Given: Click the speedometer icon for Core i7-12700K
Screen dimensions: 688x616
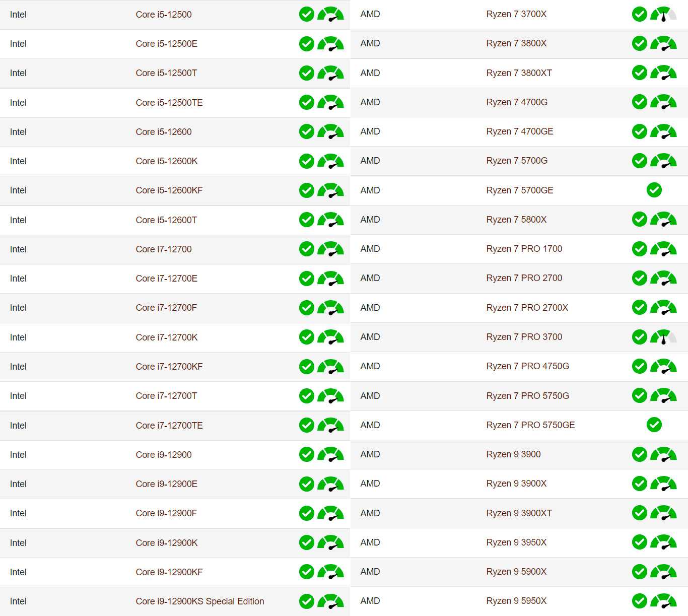Looking at the screenshot, I should point(330,337).
